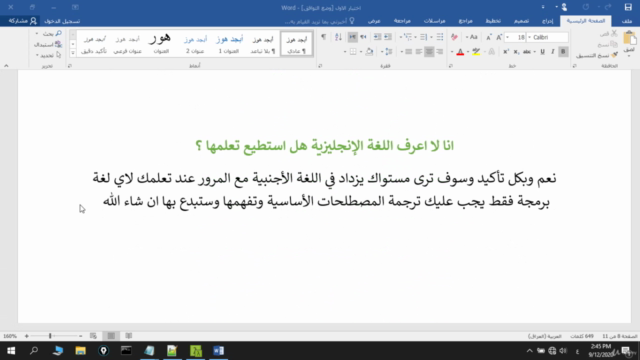Collapse the ribbon with the chevron
640x360 pixels.
click(6, 66)
